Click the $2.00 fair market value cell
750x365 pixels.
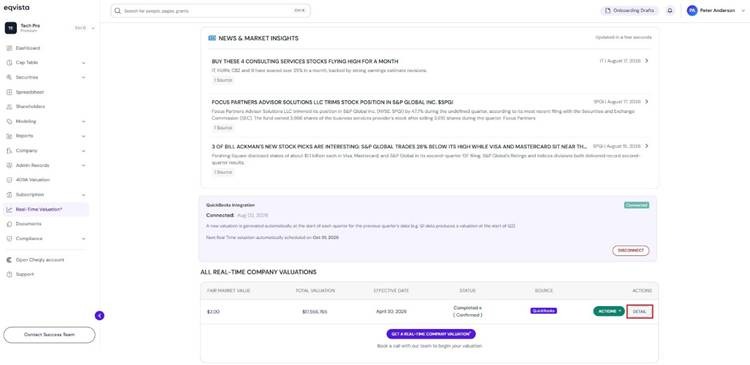[213, 312]
